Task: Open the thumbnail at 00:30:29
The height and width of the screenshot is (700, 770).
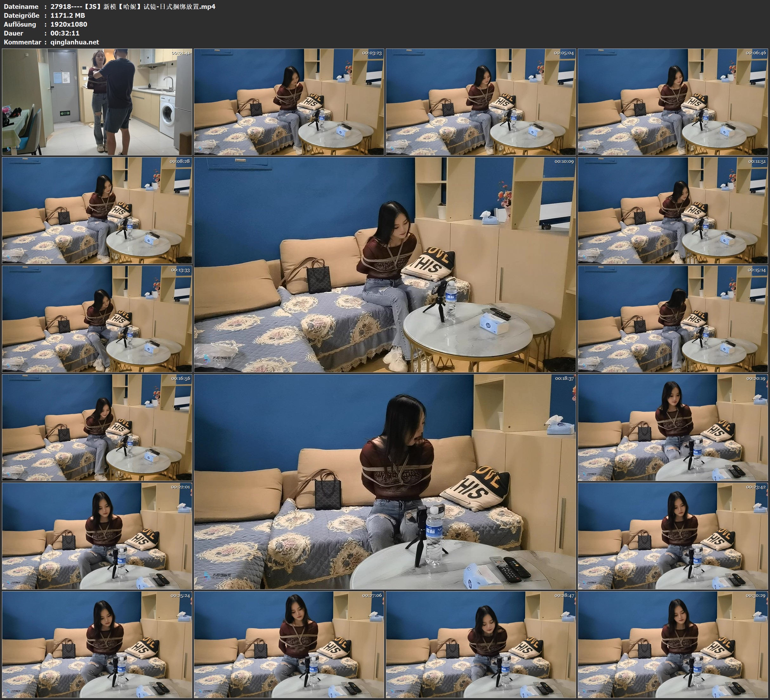Action: point(673,644)
